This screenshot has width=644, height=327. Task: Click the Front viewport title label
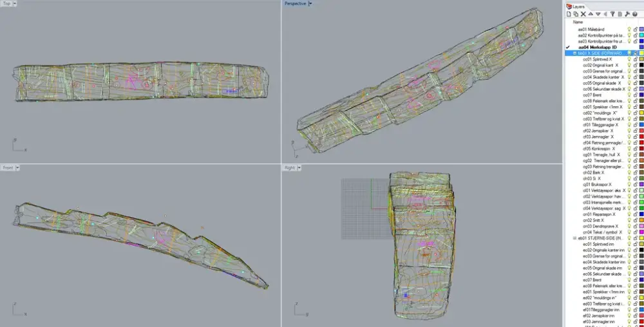8,167
